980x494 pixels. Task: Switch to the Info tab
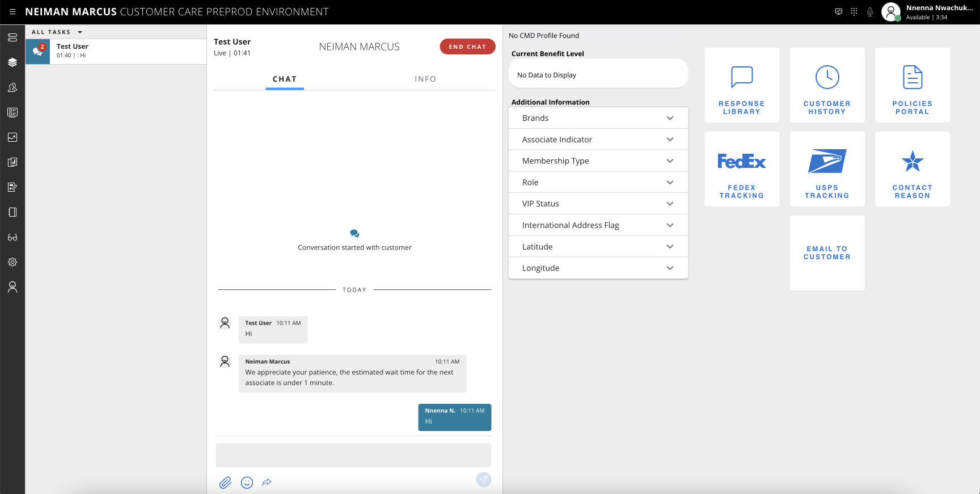pos(425,79)
